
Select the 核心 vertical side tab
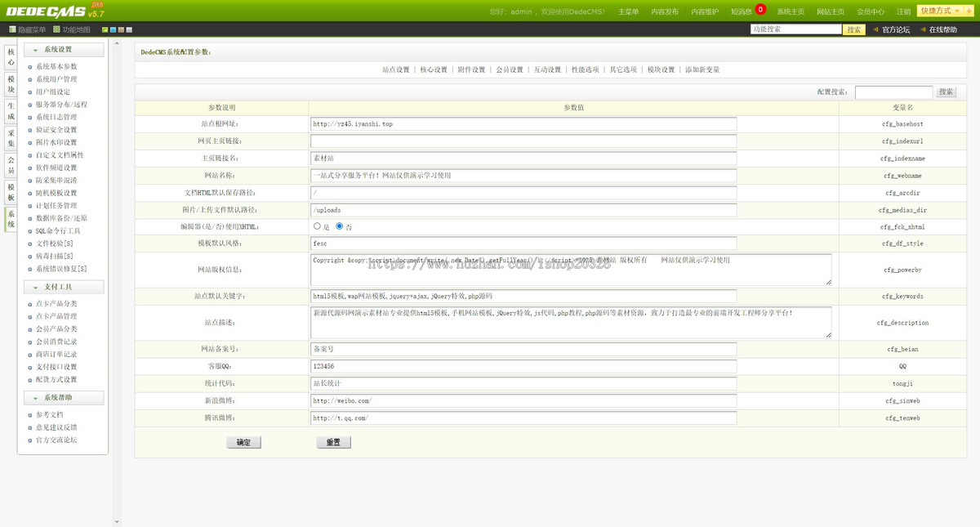coord(11,56)
